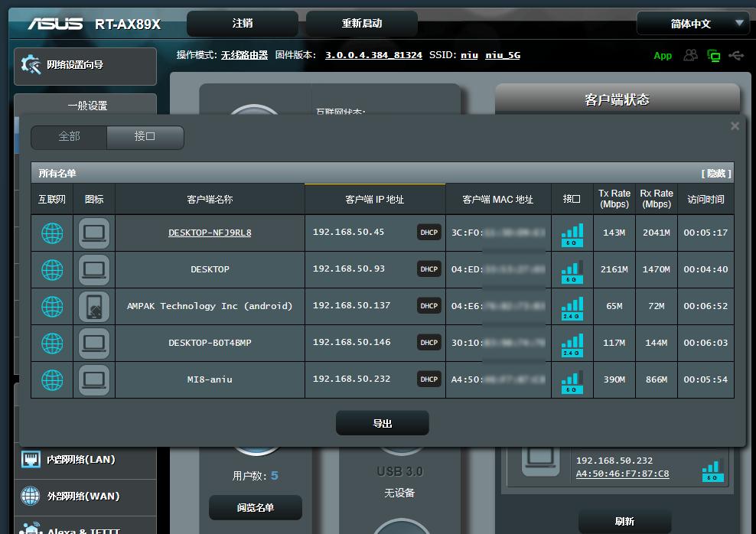Click the DHCP badge for 192.168.50.232

429,379
